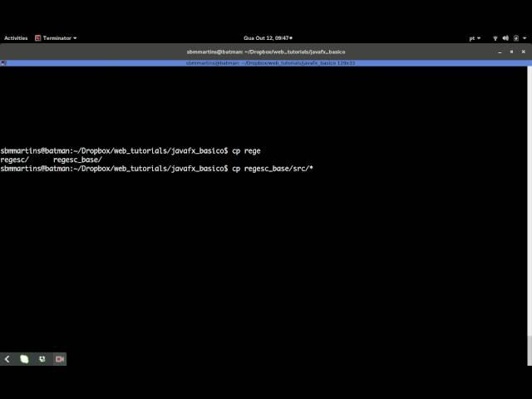Open the clock showing Qua Out 12, 09:47

pos(268,38)
